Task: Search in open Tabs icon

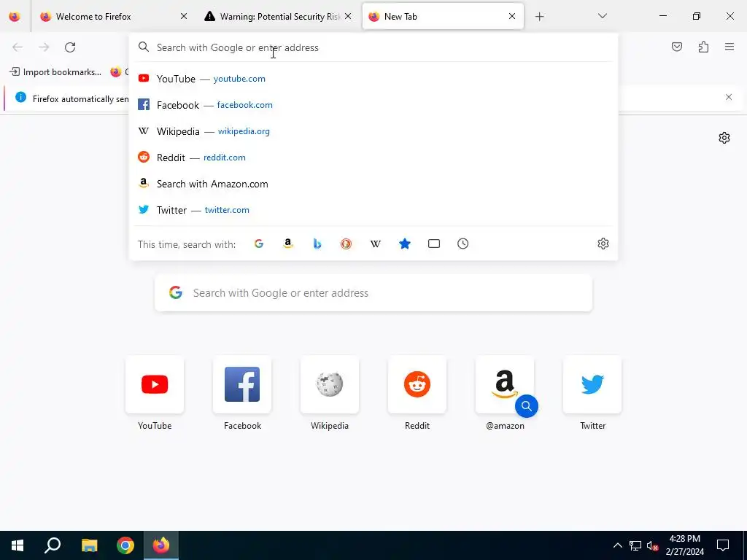Action: click(x=434, y=244)
